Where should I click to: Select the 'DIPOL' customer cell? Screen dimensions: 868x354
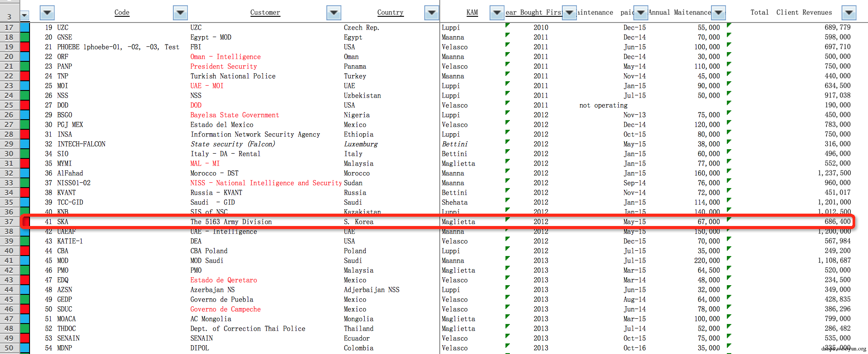point(200,348)
